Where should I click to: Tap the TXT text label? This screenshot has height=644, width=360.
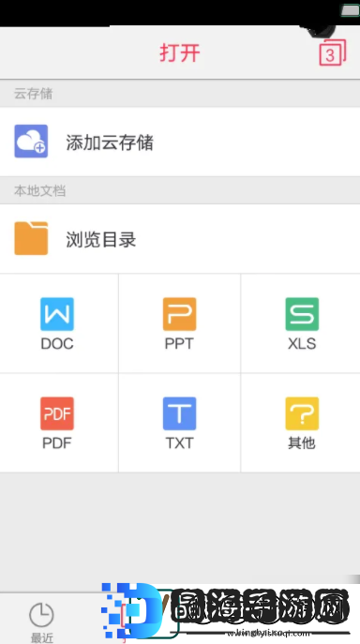(x=179, y=442)
